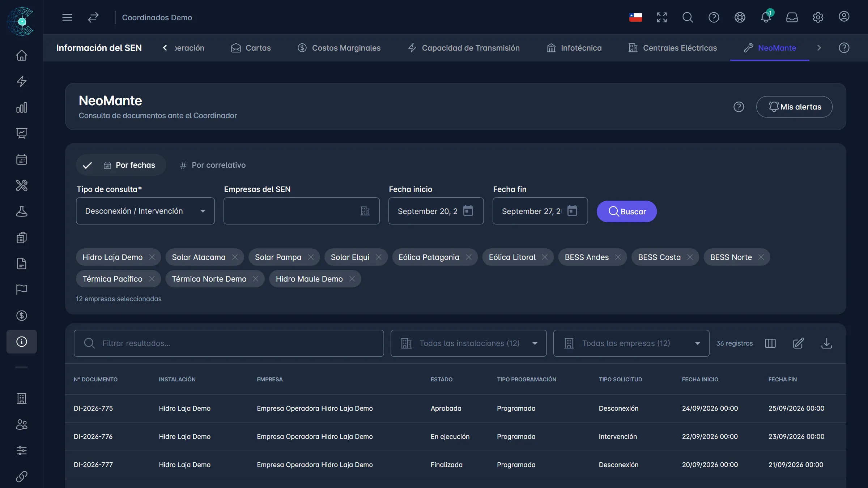Open Centrales Eléctricas tab
This screenshot has width=868, height=488.
tap(673, 48)
